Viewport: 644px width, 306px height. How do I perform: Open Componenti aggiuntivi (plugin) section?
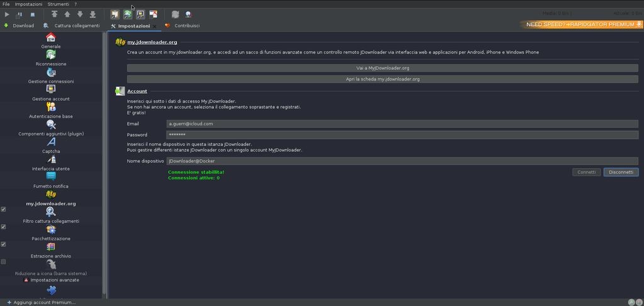click(x=51, y=128)
